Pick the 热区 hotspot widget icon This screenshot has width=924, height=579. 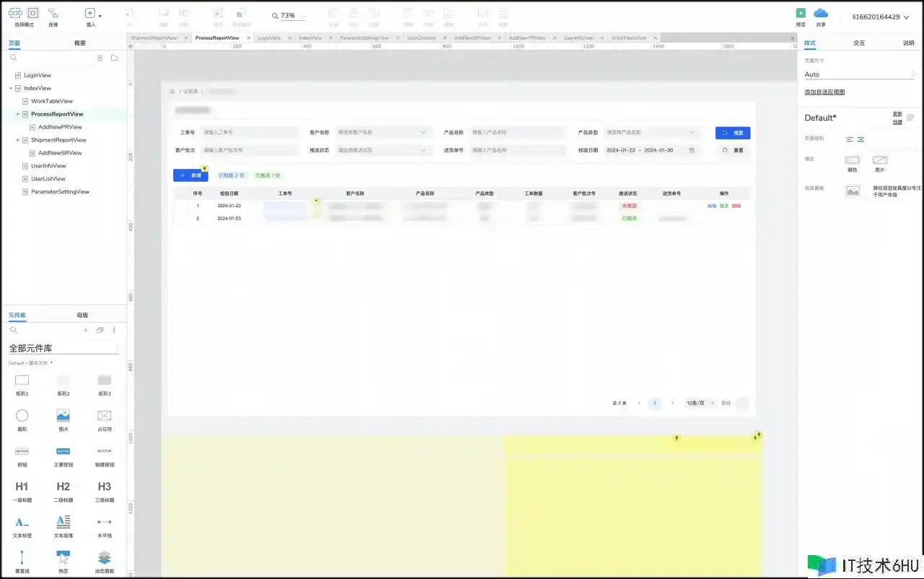pyautogui.click(x=63, y=557)
